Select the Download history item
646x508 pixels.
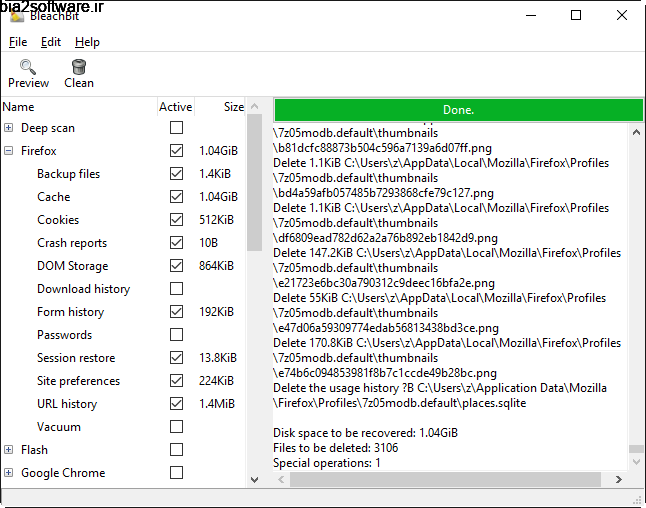84,289
